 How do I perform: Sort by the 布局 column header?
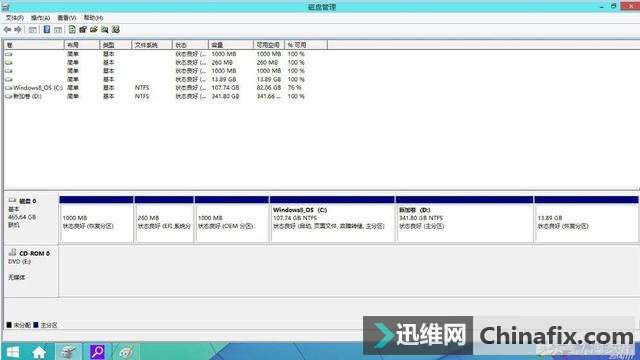click(x=82, y=45)
